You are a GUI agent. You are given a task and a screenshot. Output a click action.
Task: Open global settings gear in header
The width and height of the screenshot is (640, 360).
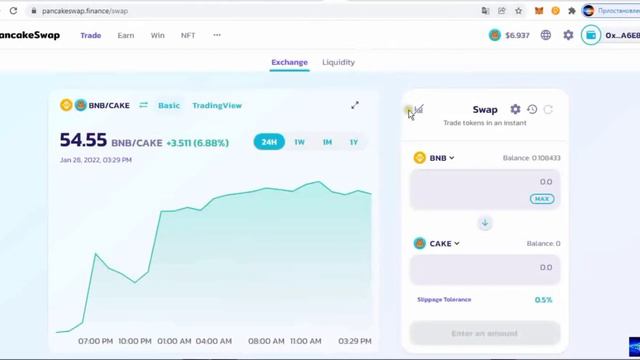(568, 35)
